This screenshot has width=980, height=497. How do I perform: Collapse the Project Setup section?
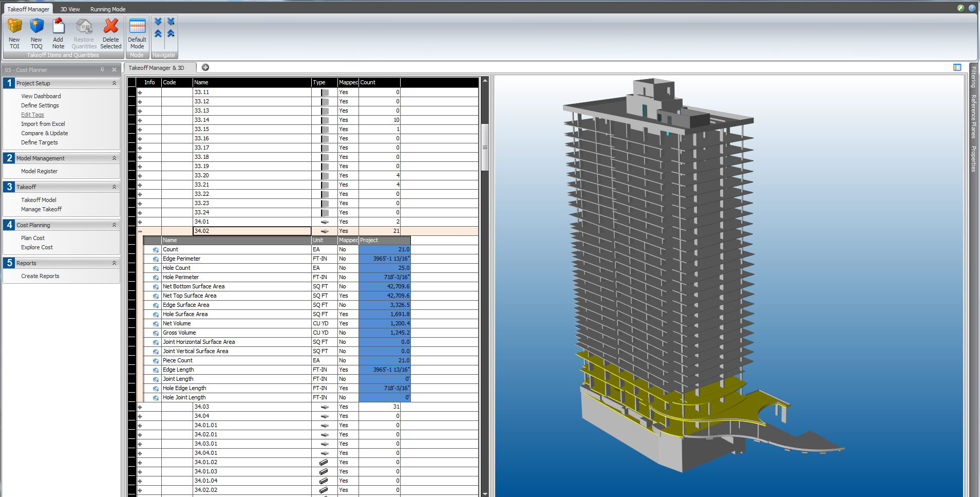[114, 83]
